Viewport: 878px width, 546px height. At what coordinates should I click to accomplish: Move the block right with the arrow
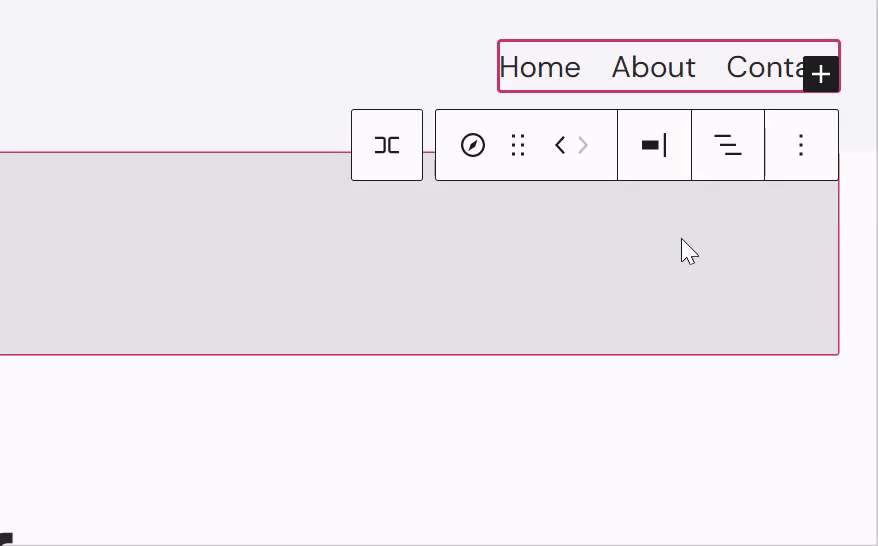point(583,145)
